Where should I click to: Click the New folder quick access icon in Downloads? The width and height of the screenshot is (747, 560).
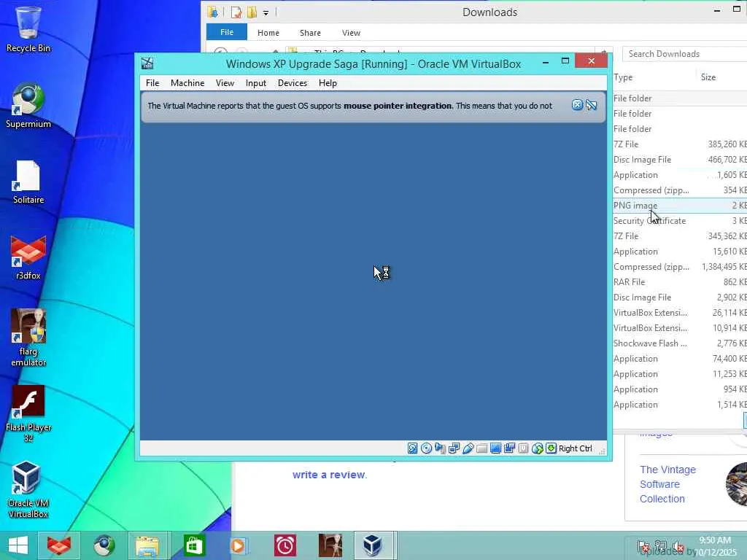tap(252, 12)
